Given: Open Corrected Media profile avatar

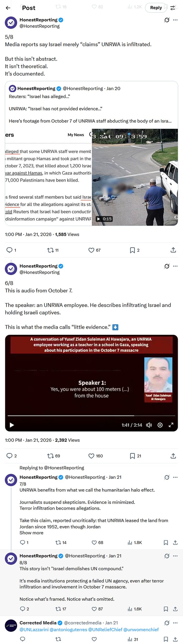Looking at the screenshot, I should coord(11,626).
